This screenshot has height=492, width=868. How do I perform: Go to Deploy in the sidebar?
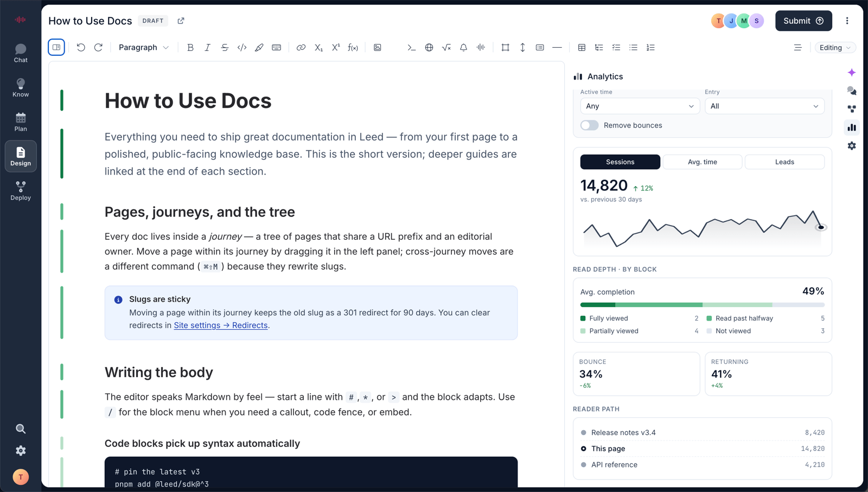tap(21, 191)
